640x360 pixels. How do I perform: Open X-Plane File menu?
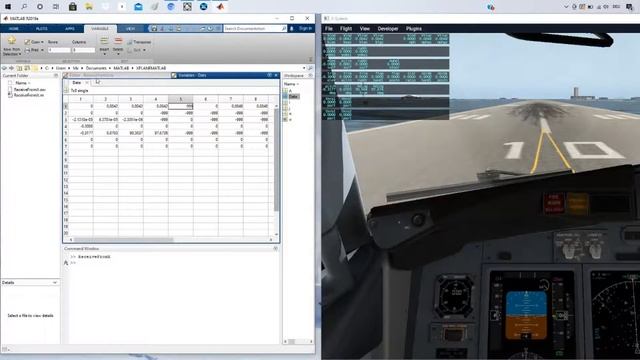329,29
